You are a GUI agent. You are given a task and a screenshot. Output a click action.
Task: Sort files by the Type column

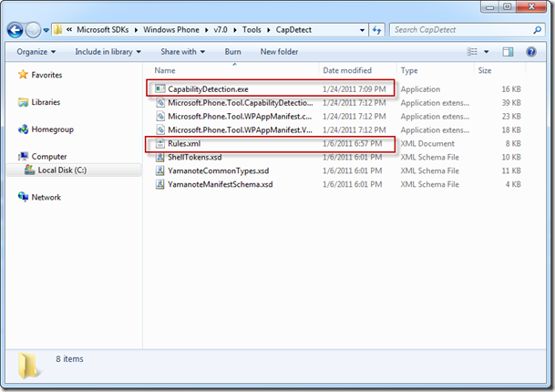point(409,70)
